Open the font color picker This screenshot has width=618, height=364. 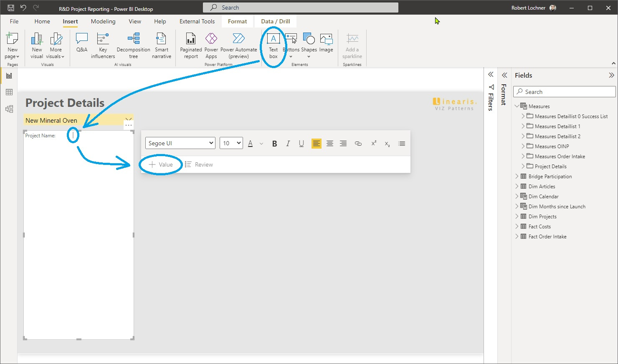(250, 143)
